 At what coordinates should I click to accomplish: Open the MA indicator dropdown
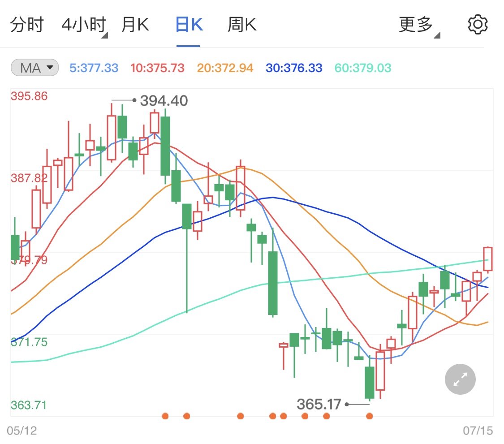coord(34,68)
